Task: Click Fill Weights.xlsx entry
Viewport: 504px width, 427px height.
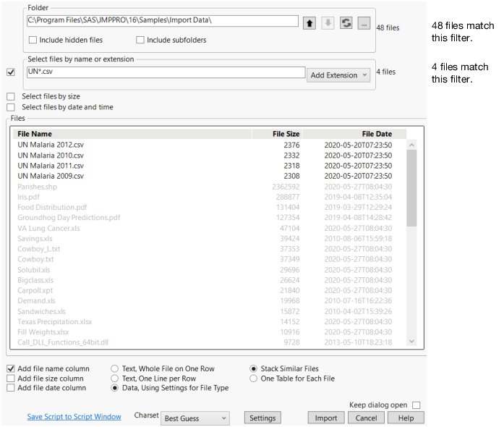Action: pos(43,331)
